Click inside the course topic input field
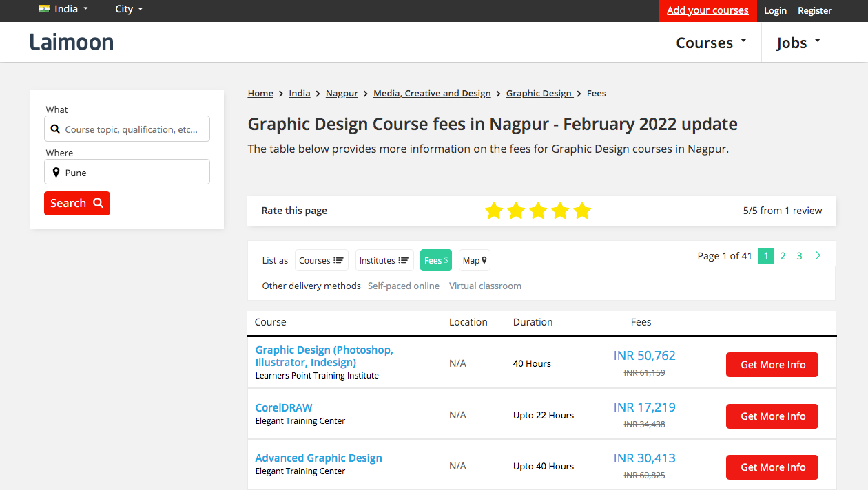 point(127,129)
